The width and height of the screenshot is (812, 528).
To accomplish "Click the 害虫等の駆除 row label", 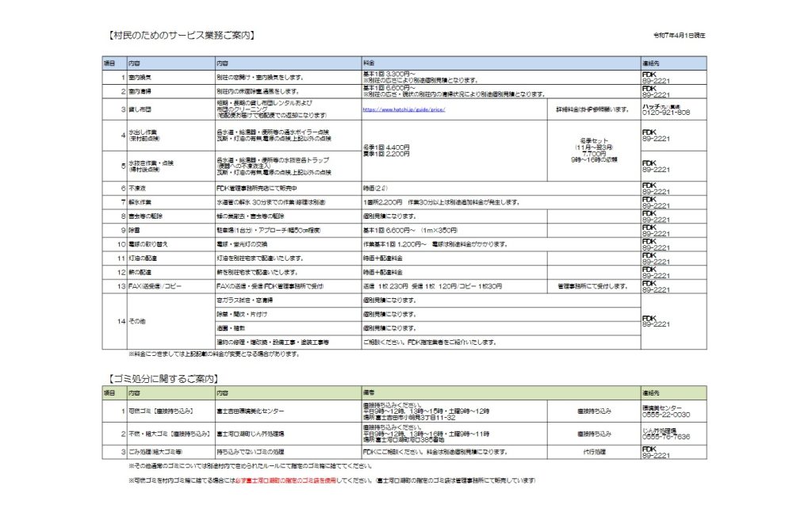I will click(x=144, y=216).
